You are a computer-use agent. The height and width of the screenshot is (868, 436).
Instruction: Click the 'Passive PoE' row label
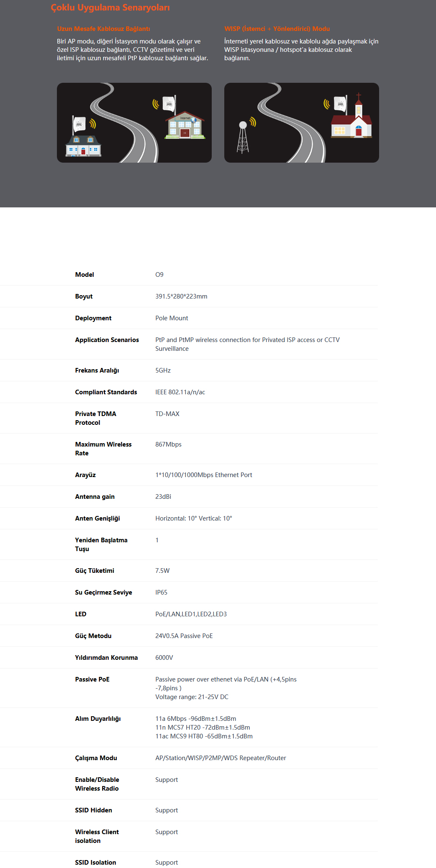tap(92, 679)
